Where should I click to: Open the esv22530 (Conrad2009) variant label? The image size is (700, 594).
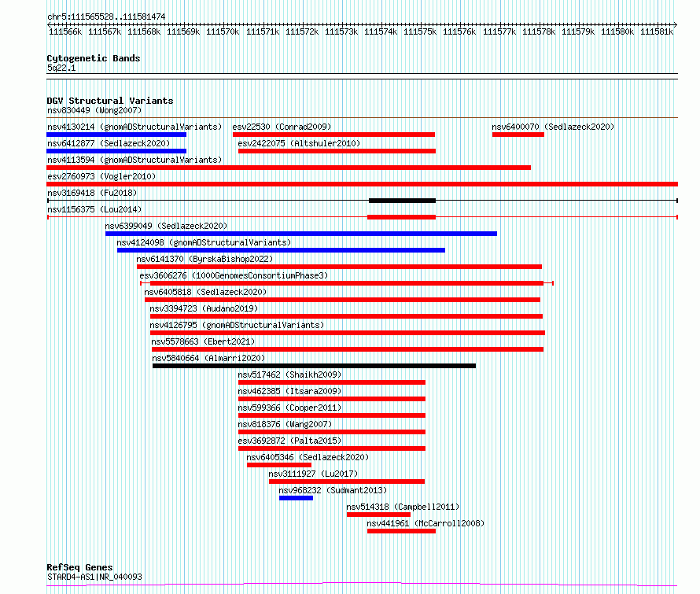[x=282, y=127]
